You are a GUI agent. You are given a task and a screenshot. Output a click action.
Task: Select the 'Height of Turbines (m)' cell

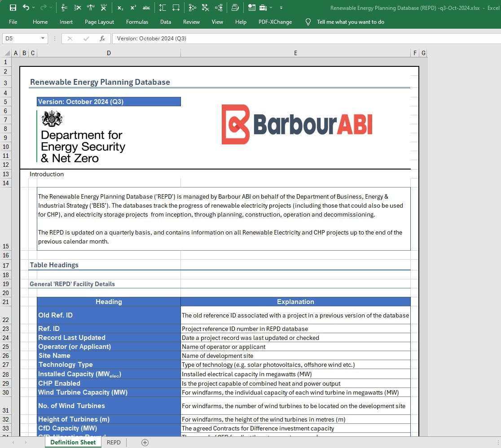(109, 419)
